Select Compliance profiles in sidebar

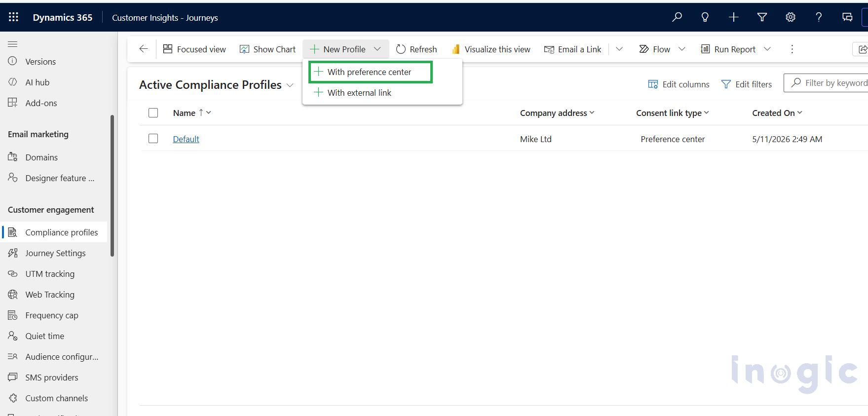[54, 232]
